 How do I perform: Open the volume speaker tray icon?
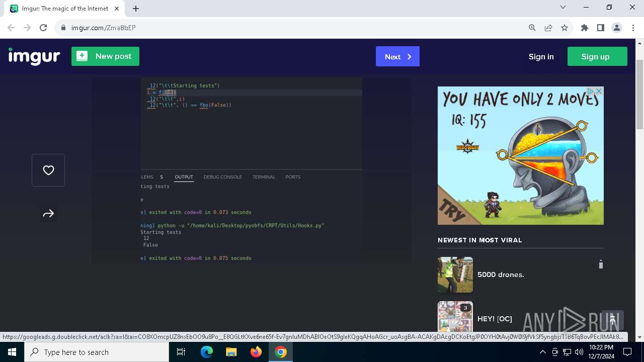tap(579, 352)
